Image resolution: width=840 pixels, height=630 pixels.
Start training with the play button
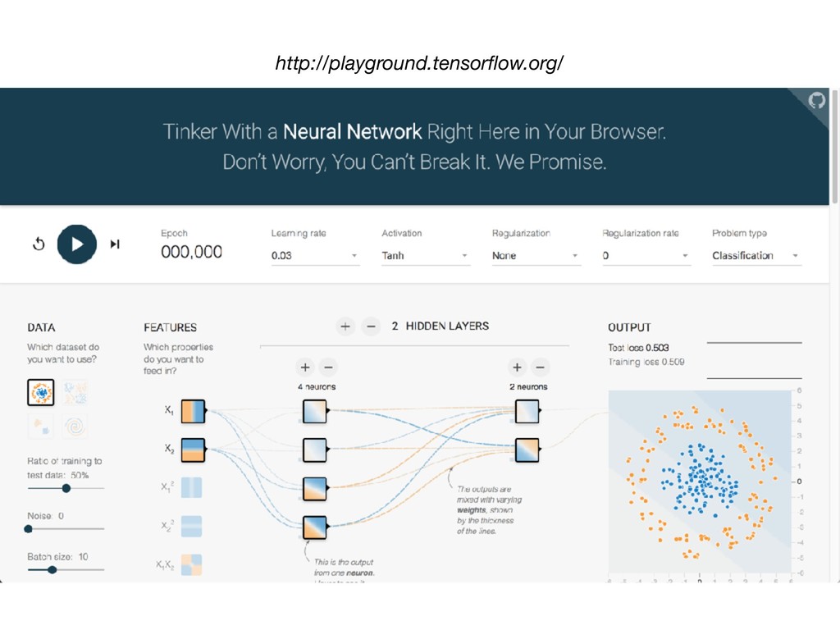point(77,244)
